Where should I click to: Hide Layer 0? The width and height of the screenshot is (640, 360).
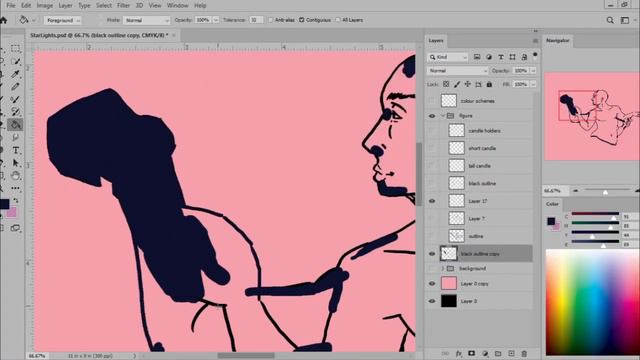click(432, 301)
